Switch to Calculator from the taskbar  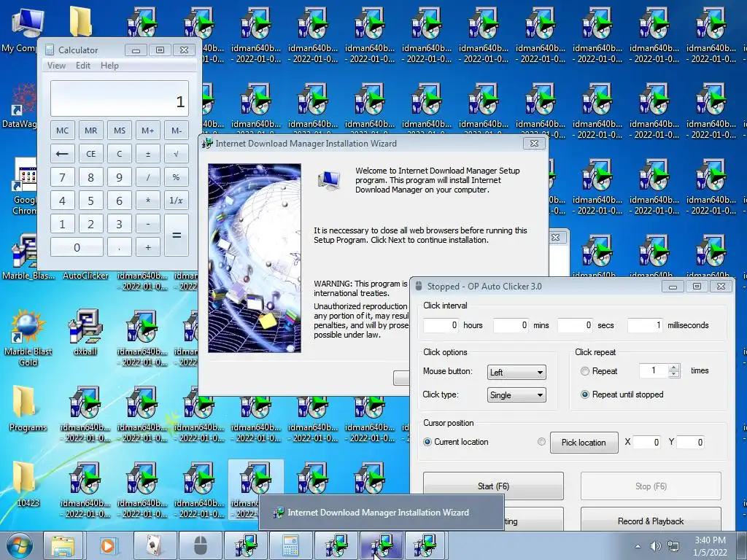[290, 545]
